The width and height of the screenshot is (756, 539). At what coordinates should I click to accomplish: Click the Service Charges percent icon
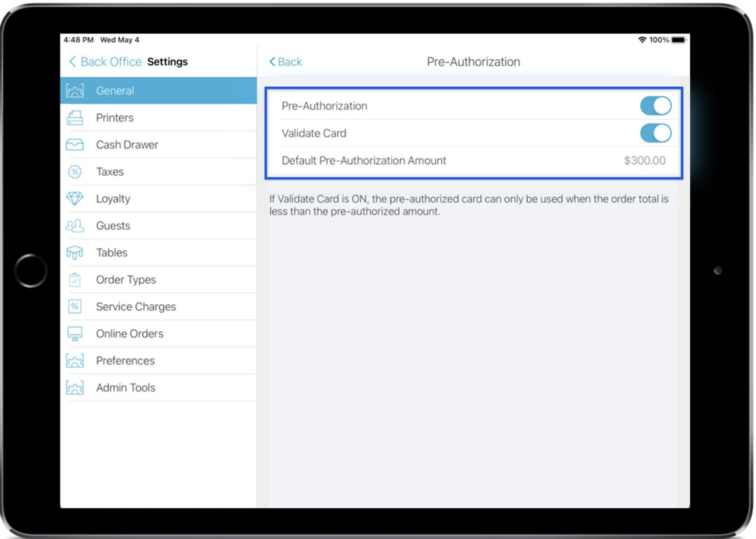tap(75, 306)
